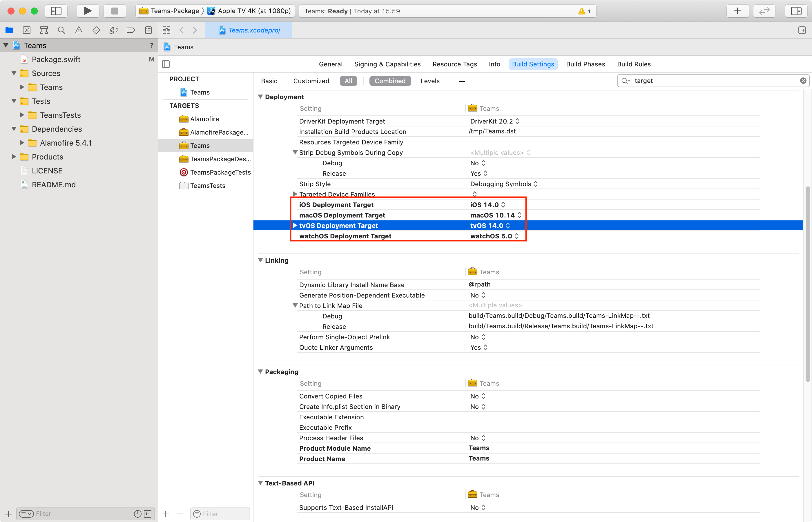The height and width of the screenshot is (522, 812).
Task: Hide the project and targets list sidebar
Action: coord(166,64)
